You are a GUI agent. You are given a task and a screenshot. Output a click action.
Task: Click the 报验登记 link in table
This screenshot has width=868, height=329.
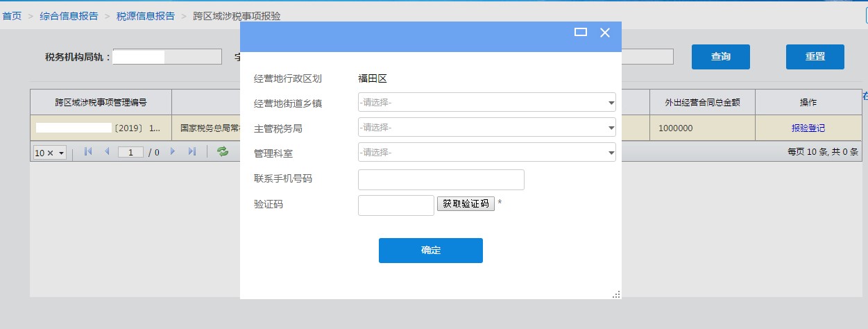tap(808, 128)
